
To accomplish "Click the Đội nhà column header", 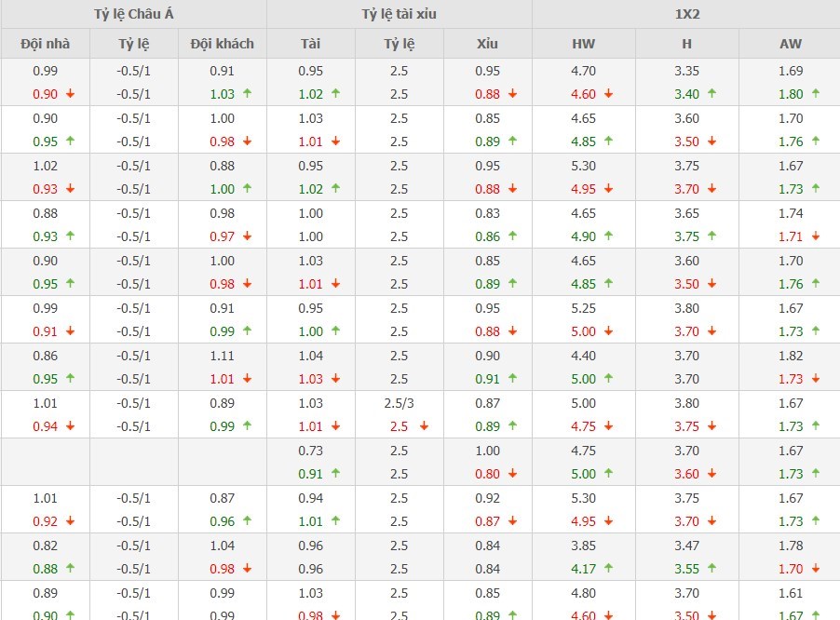I will click(45, 44).
